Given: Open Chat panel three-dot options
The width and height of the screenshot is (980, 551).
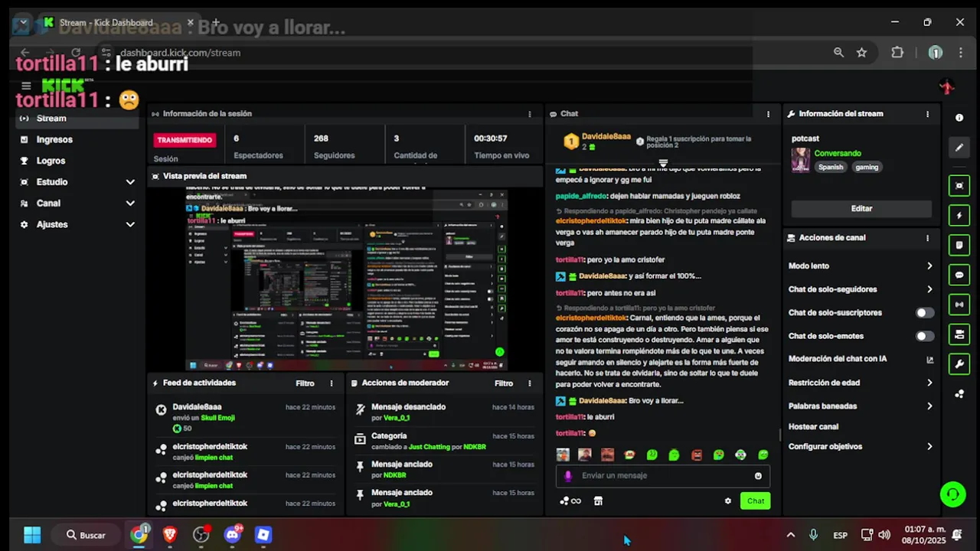Looking at the screenshot, I should [x=768, y=114].
